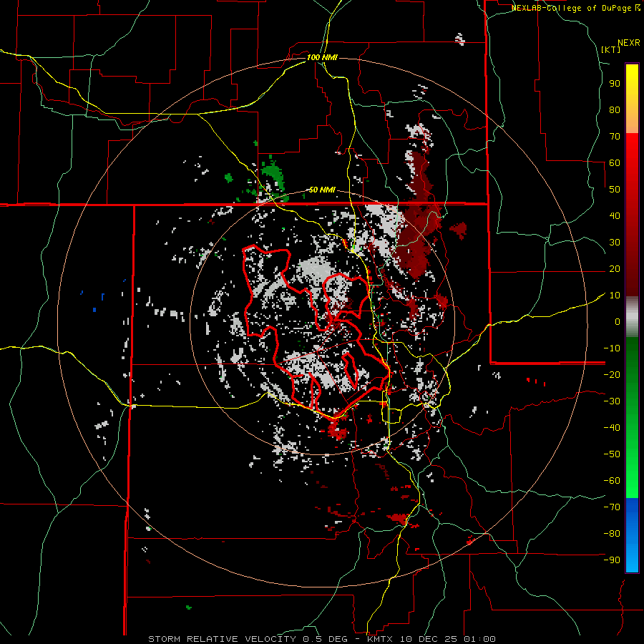The image size is (644, 644).
Task: Click the 90 value on the velocity scale
Action: (x=614, y=83)
